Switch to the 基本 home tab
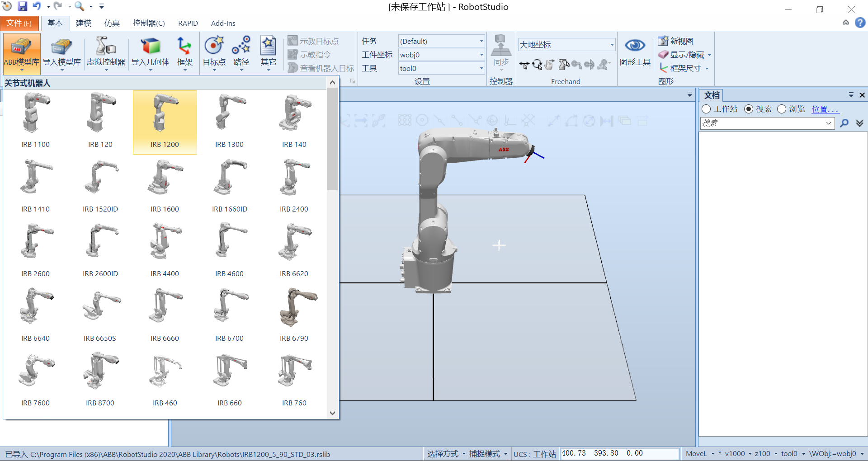868x461 pixels. click(x=55, y=23)
